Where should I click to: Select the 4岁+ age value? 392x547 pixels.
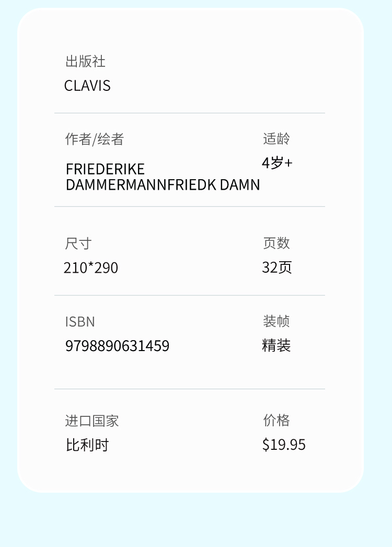(277, 162)
